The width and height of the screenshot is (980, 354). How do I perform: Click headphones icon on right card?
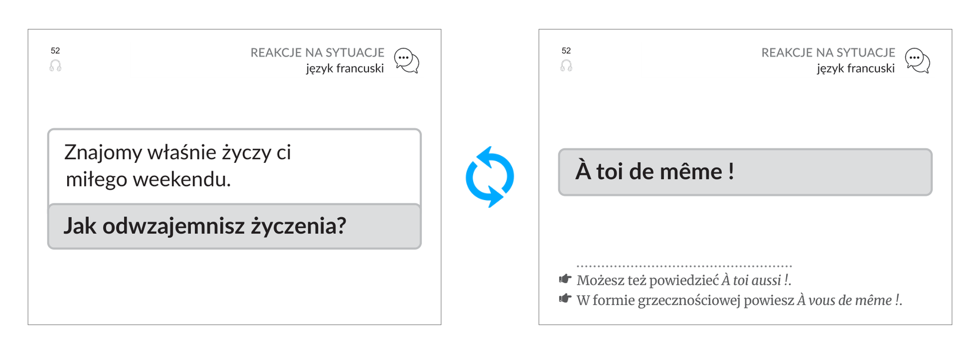pyautogui.click(x=566, y=65)
